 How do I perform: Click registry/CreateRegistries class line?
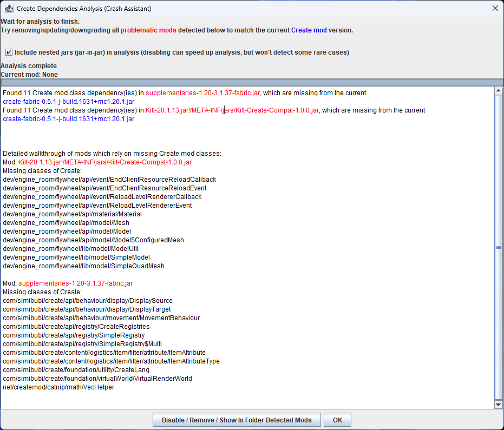(x=76, y=327)
